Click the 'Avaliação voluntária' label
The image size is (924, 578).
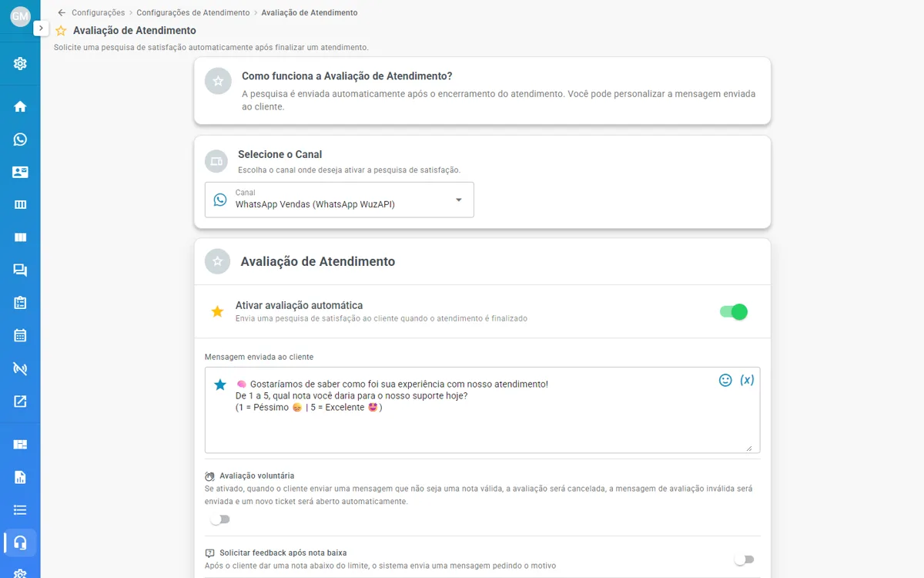click(x=256, y=476)
